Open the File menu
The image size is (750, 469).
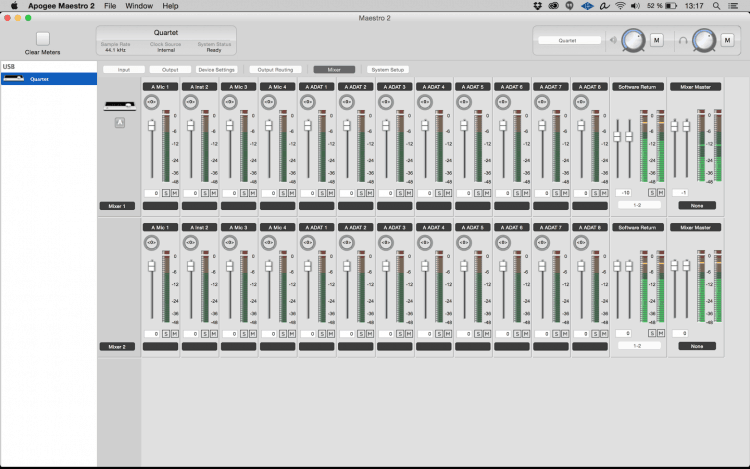coord(110,6)
